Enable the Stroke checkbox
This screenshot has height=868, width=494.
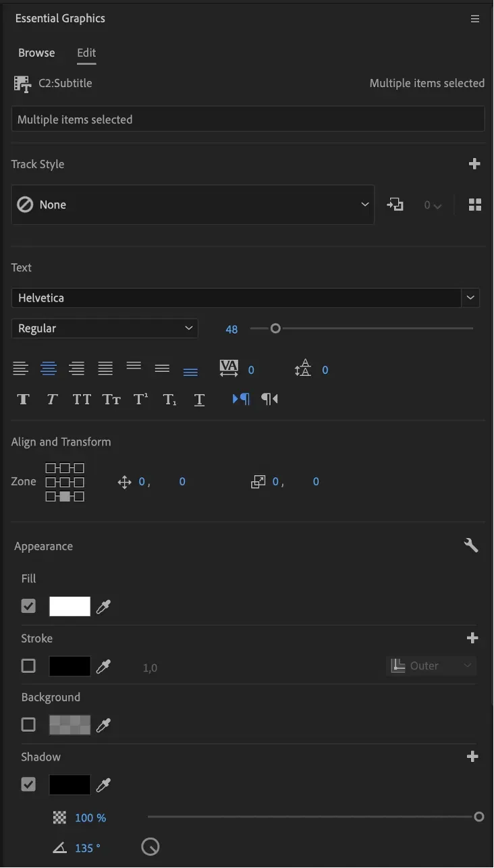point(28,666)
